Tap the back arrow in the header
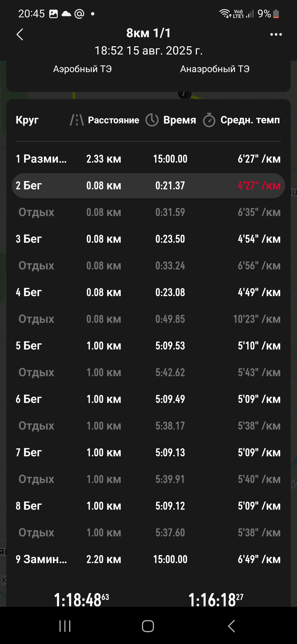The height and width of the screenshot is (644, 297). click(20, 34)
